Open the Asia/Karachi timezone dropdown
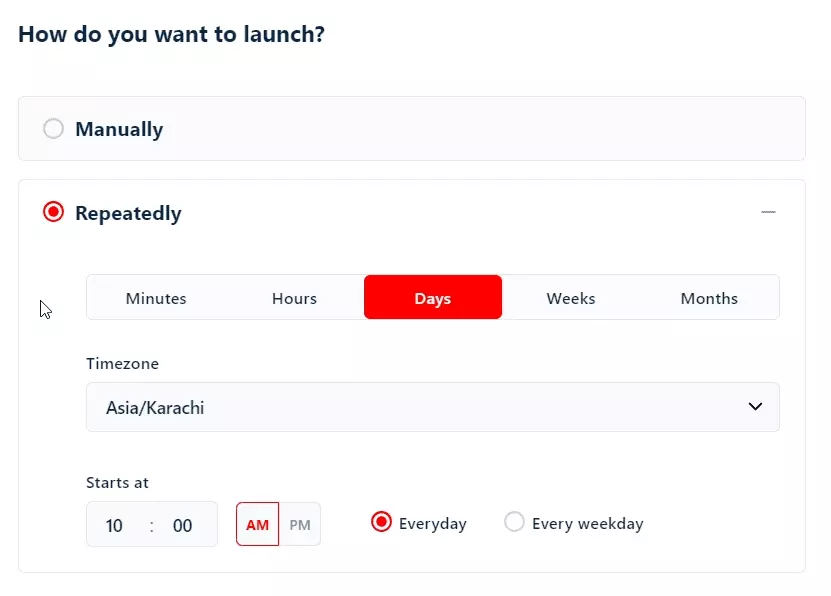The width and height of the screenshot is (831, 596). click(432, 407)
